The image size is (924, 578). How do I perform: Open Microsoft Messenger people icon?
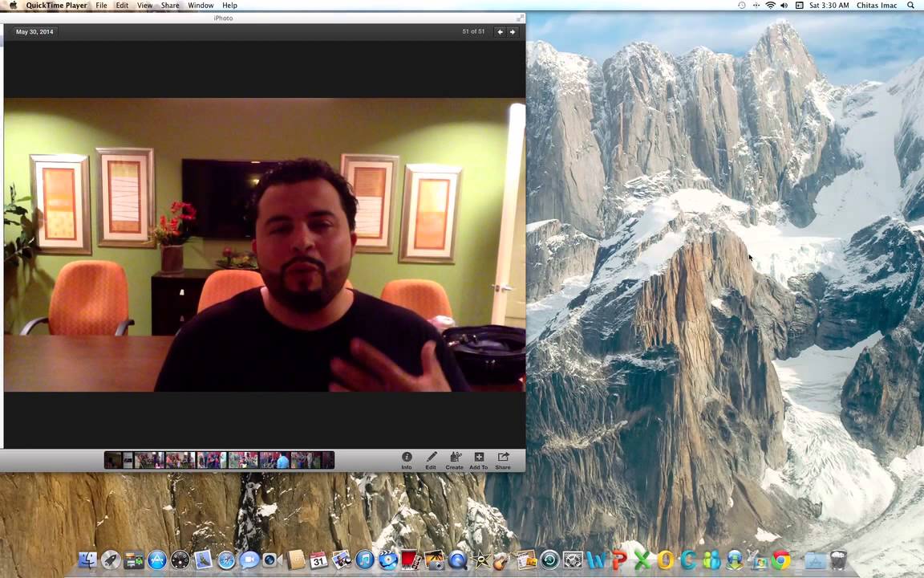pyautogui.click(x=712, y=559)
